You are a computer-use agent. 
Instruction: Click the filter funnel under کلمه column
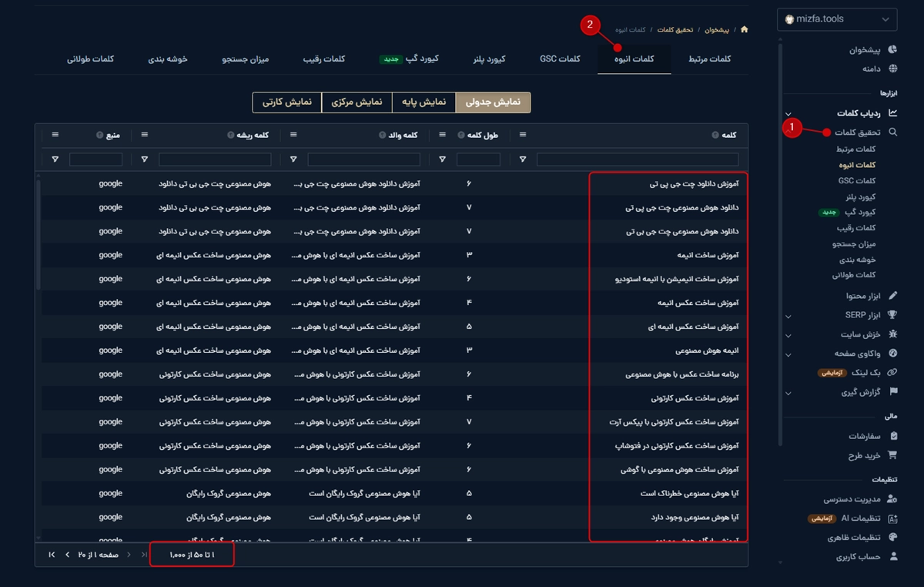[x=523, y=159]
